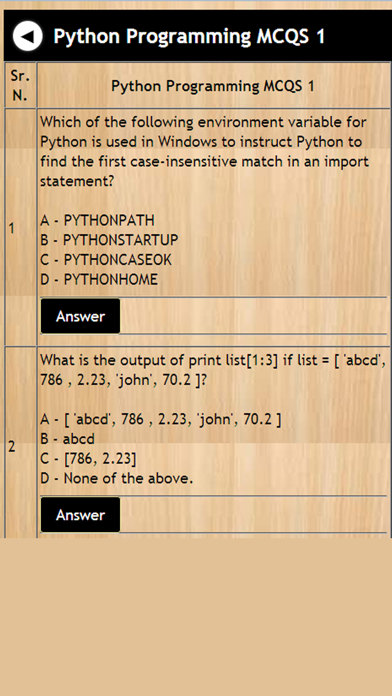
Task: Select option A - PYTHONPATH
Action: click(97, 220)
